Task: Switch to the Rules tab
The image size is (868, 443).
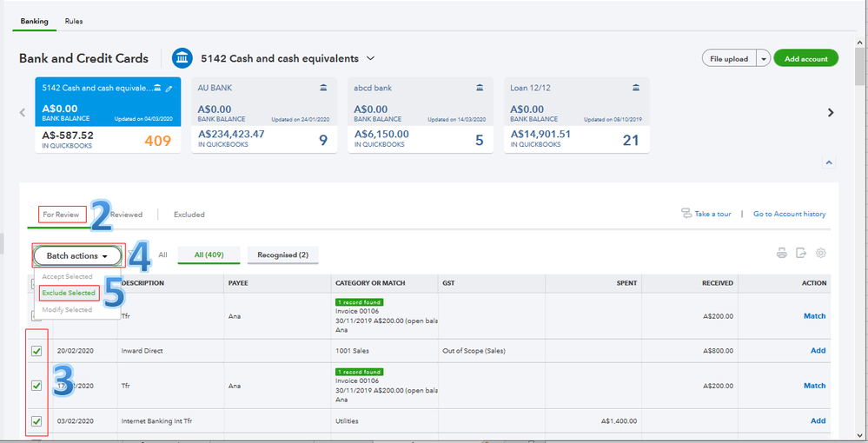Action: [74, 21]
